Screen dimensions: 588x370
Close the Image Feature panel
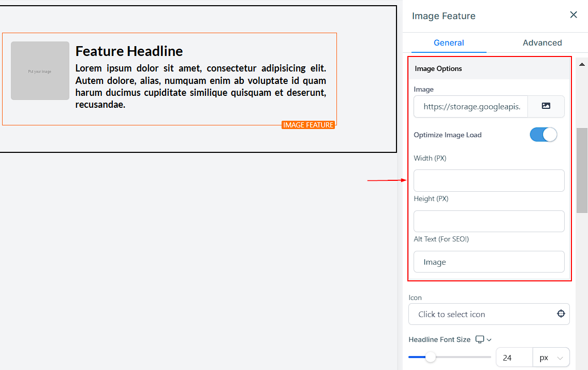(573, 15)
